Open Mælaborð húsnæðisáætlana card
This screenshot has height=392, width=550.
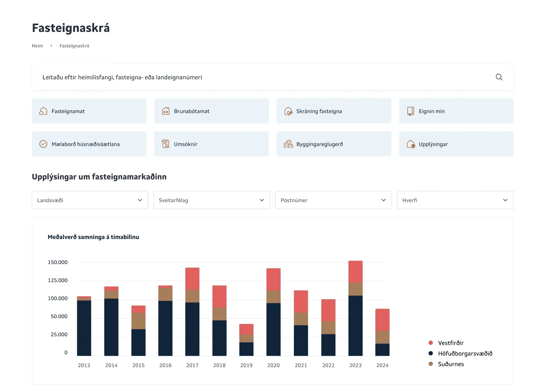(x=89, y=144)
